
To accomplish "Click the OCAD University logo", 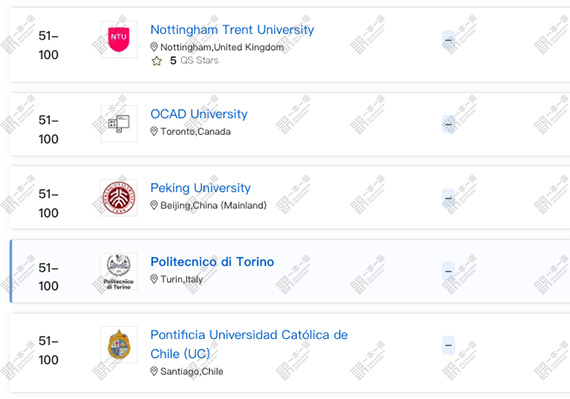I will pyautogui.click(x=119, y=124).
